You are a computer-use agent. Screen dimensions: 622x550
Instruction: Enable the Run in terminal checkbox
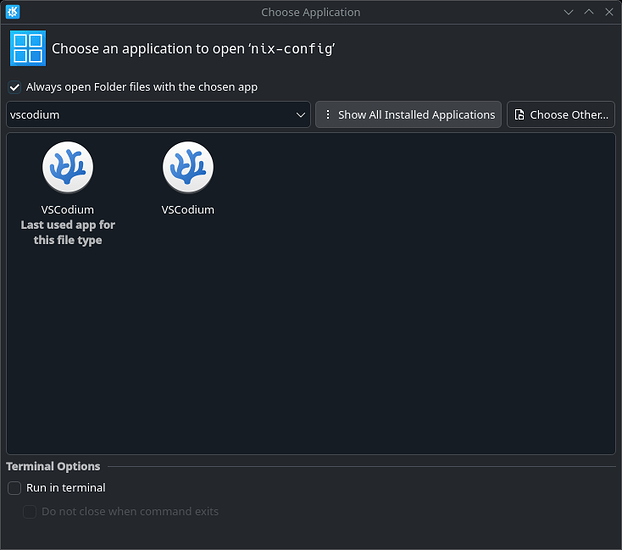click(x=14, y=488)
